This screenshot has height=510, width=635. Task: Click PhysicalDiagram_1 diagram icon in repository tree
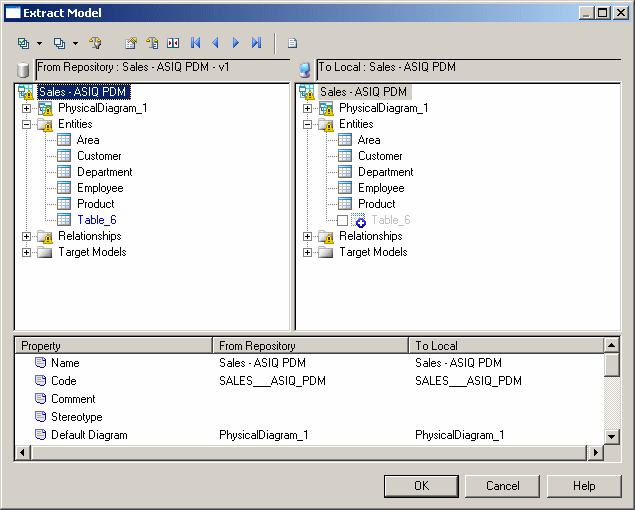(x=45, y=109)
